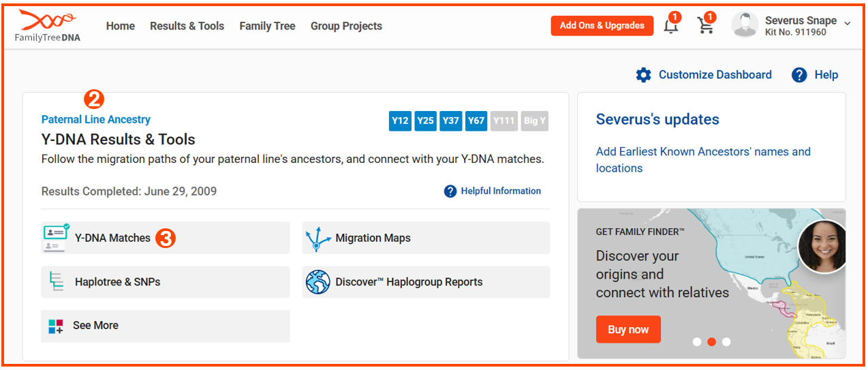The height and width of the screenshot is (370, 868).
Task: Go to the Family Tree menu item
Action: pyautogui.click(x=267, y=26)
